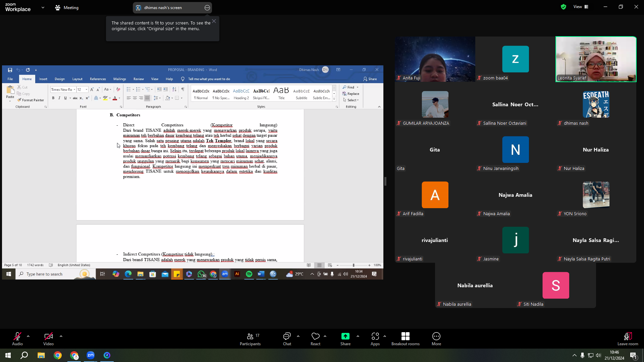Open screen share options ellipsis
The width and height of the screenshot is (644, 362).
click(207, 8)
